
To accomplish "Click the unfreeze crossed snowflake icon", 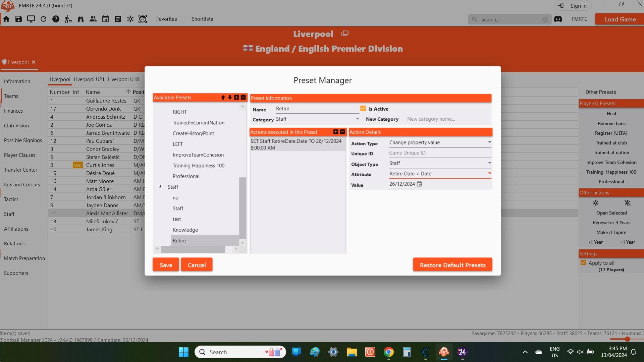I will [628, 203].
